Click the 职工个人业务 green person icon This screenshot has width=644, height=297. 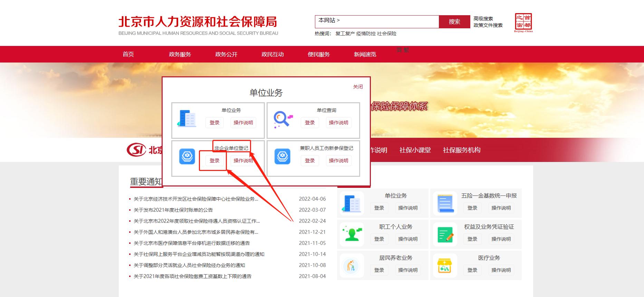pyautogui.click(x=352, y=234)
